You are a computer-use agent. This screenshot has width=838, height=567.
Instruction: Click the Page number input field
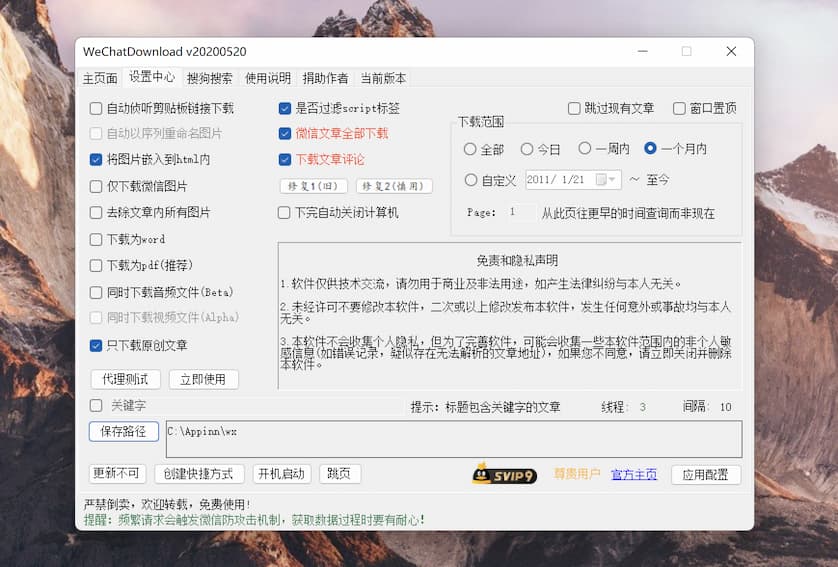(520, 212)
